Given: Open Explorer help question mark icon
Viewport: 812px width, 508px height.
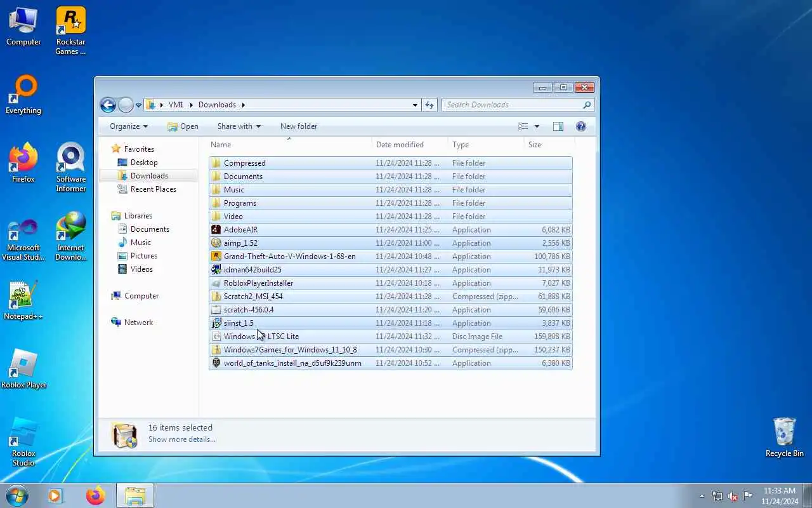Looking at the screenshot, I should pyautogui.click(x=580, y=126).
